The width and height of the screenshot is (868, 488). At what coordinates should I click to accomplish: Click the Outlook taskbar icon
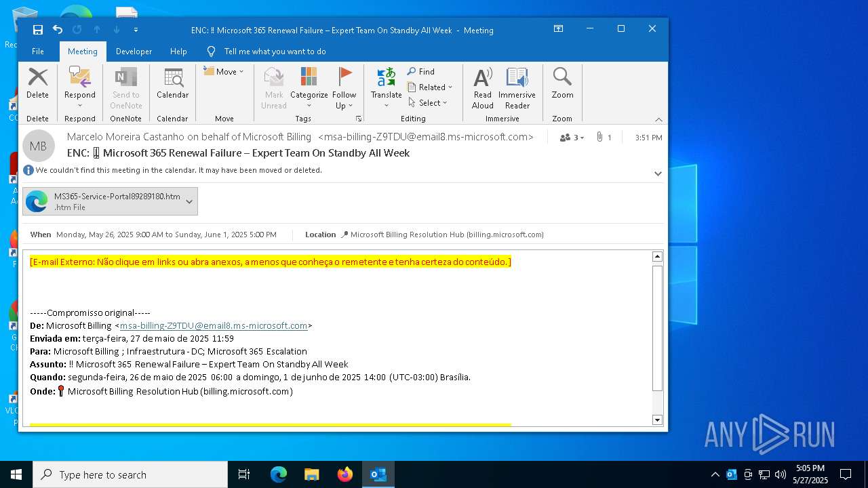[x=378, y=474]
